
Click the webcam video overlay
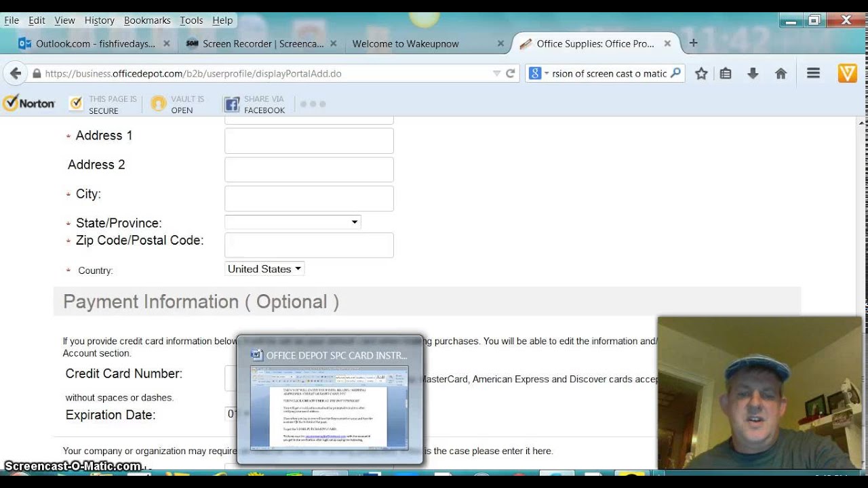point(760,393)
